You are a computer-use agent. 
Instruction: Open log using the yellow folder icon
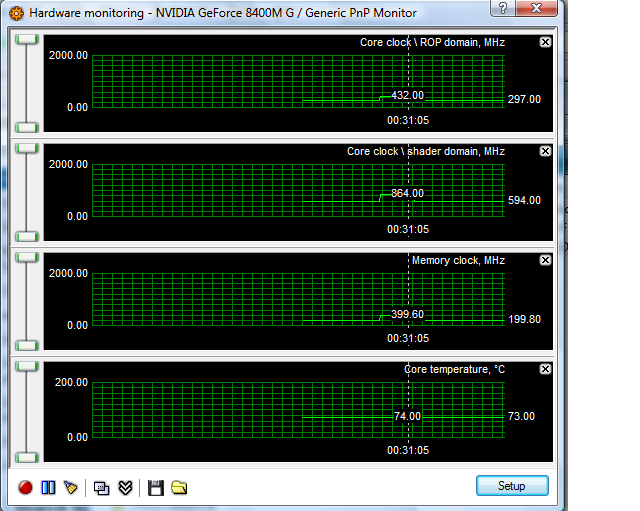[x=179, y=487]
